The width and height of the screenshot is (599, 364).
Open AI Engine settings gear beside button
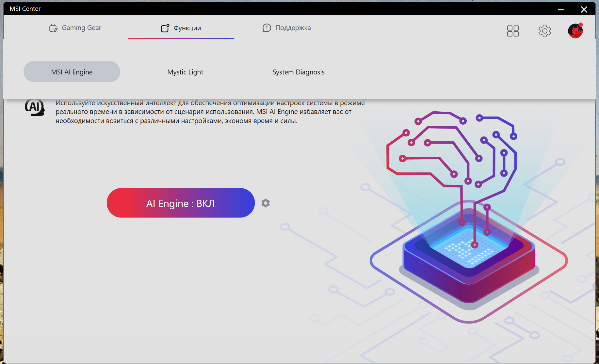pos(266,203)
